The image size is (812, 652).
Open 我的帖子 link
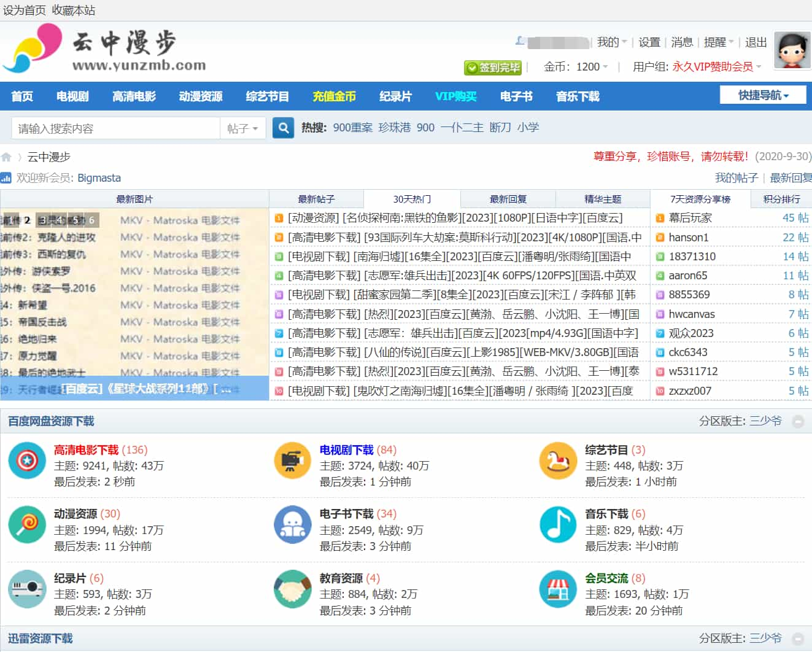point(737,177)
